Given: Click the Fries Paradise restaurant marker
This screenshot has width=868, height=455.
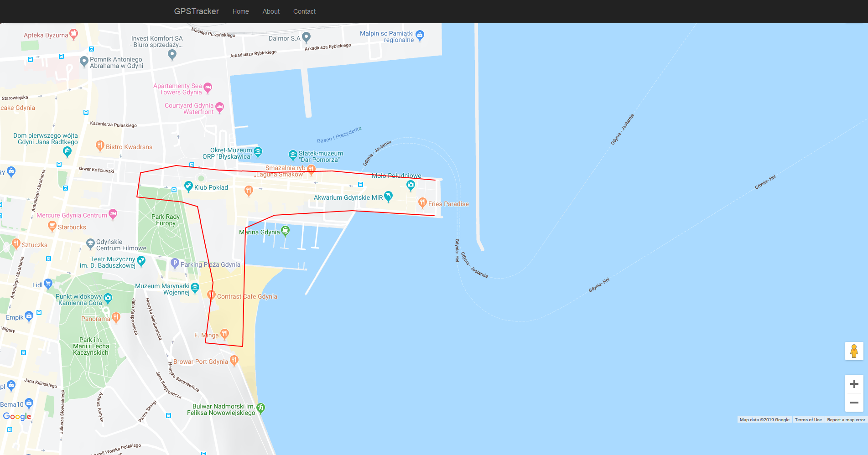Looking at the screenshot, I should point(422,203).
